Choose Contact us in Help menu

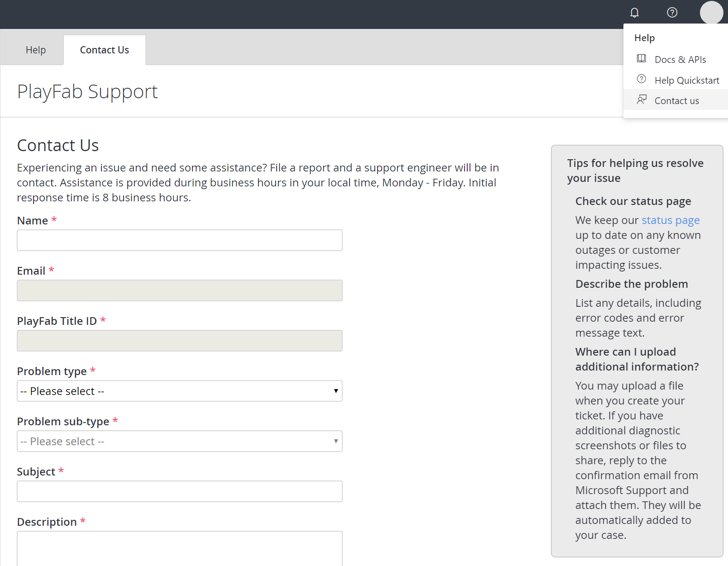[675, 100]
